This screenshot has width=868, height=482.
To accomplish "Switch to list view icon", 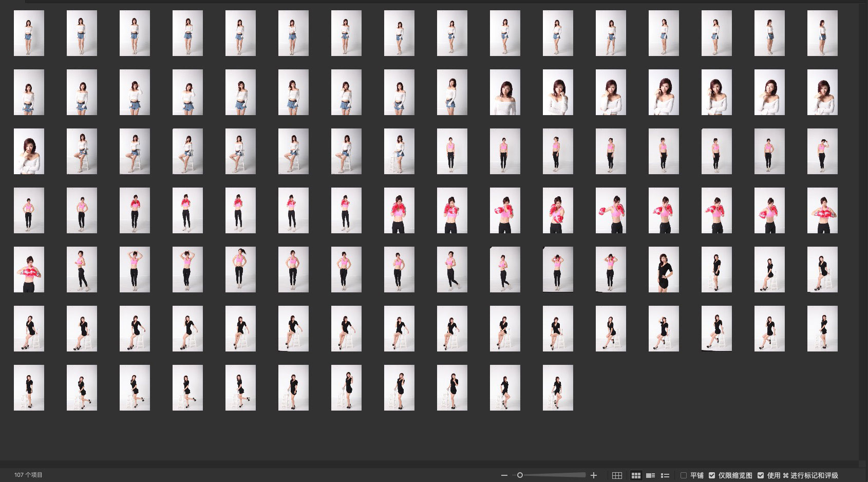I will [665, 475].
